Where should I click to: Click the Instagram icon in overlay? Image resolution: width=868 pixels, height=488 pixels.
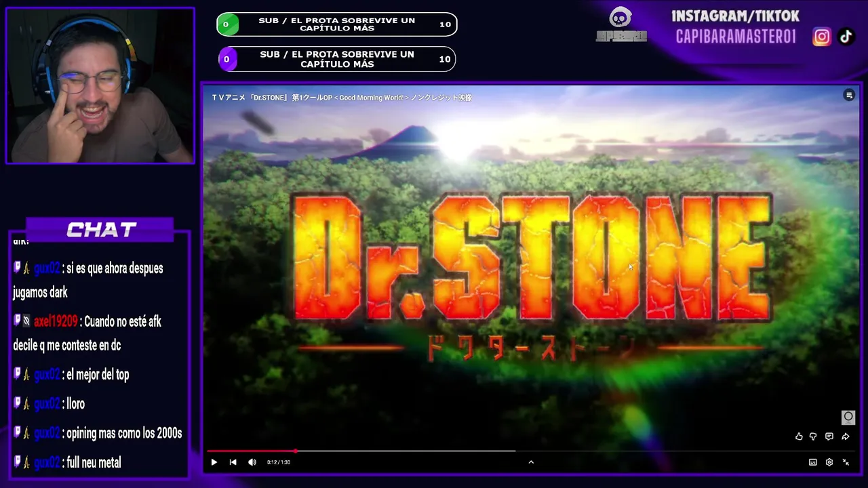(x=821, y=37)
